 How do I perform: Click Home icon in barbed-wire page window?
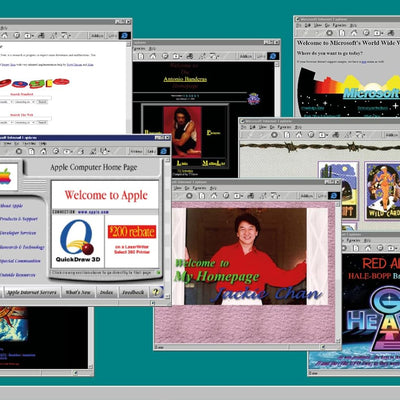coord(299,135)
